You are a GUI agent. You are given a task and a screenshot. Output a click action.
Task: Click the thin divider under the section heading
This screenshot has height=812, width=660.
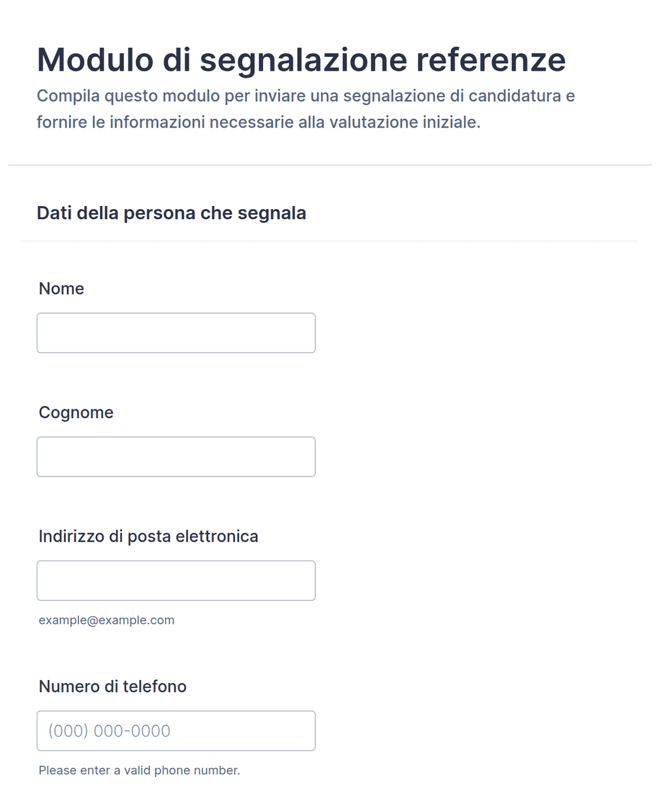tap(330, 241)
